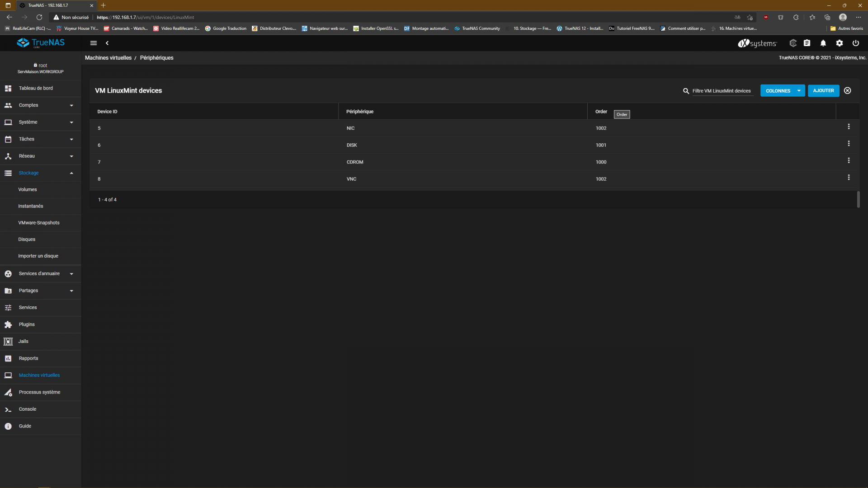This screenshot has height=488, width=868.
Task: Open the Autres favoris bookmarks folder
Action: point(847,28)
